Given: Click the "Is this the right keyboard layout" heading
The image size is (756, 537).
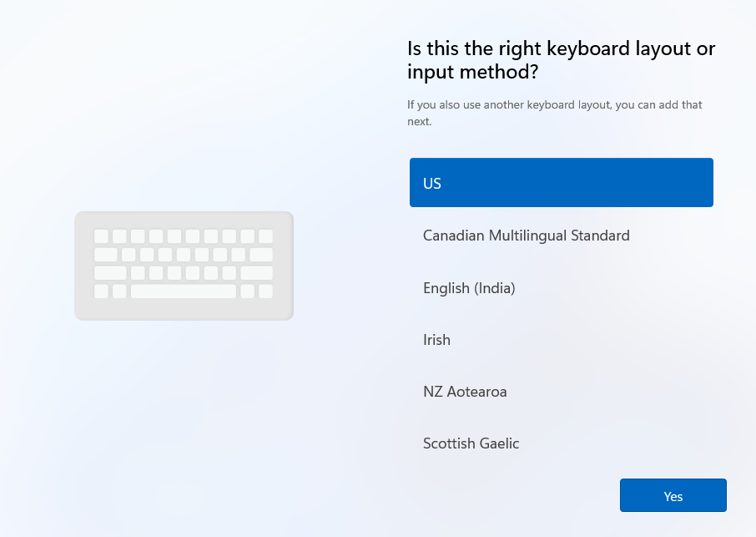Looking at the screenshot, I should point(561,60).
